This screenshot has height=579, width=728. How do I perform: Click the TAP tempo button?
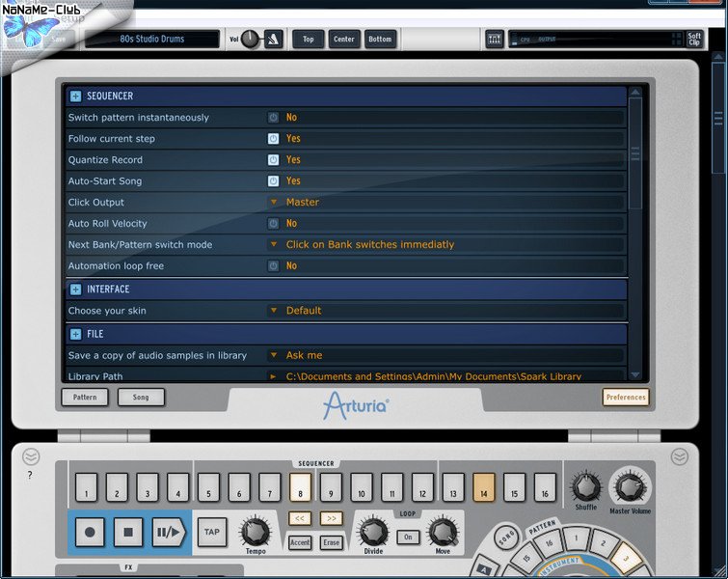pos(211,531)
